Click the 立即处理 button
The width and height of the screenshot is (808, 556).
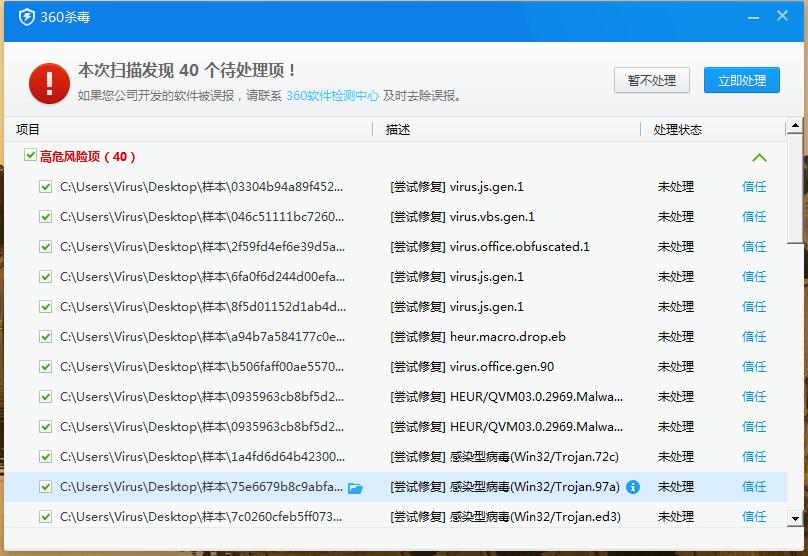click(x=742, y=80)
